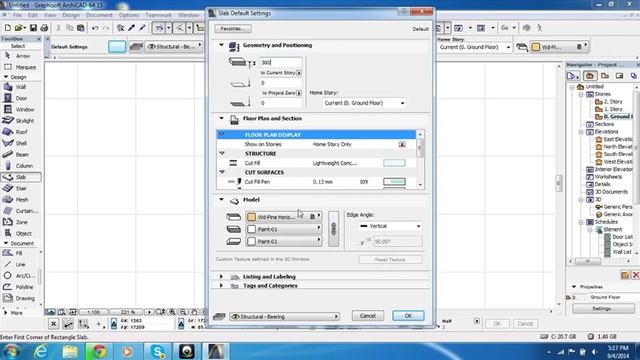Screen dimensions: 640x360
Task: Open Chrome from the Windows taskbar
Action: coord(99,351)
